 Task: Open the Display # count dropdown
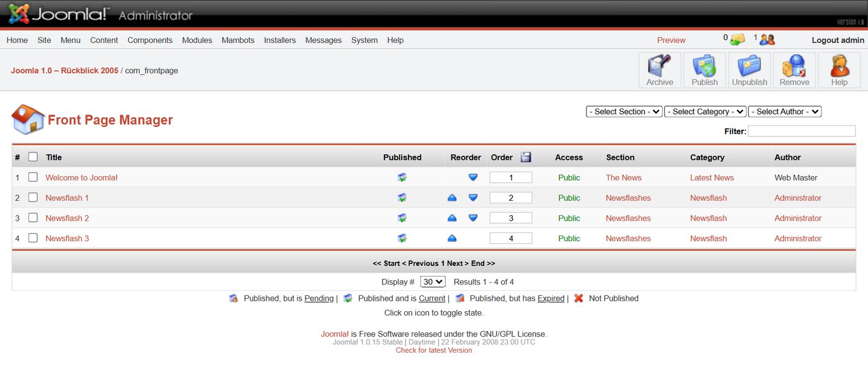433,281
